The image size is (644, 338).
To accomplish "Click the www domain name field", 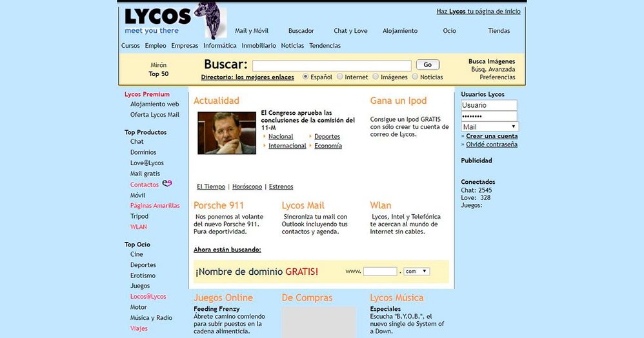I will pos(380,272).
